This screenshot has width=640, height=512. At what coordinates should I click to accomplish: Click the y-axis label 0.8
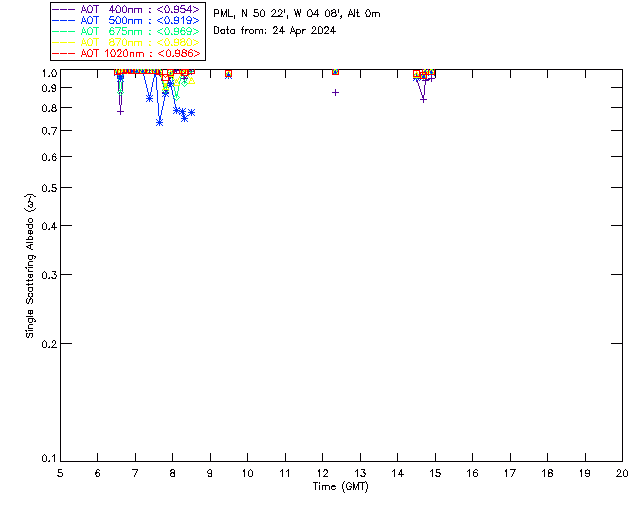coord(49,109)
